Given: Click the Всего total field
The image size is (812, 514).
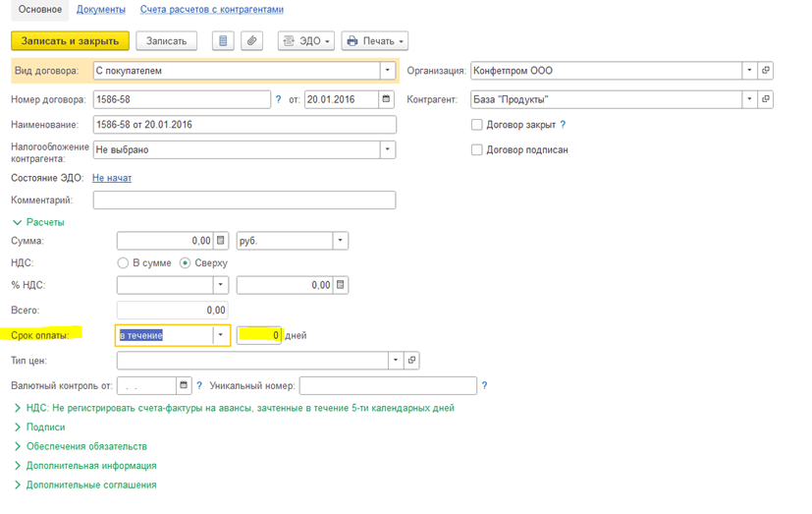Looking at the screenshot, I should pyautogui.click(x=173, y=311).
